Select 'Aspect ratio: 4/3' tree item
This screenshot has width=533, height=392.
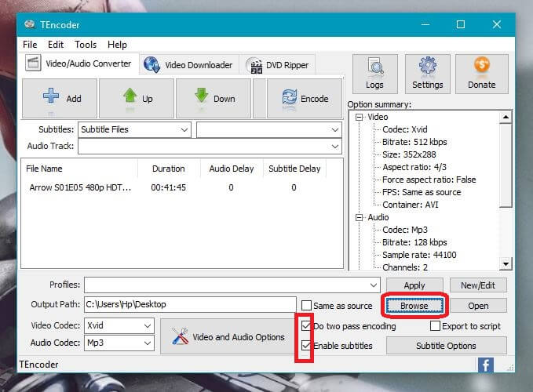[414, 167]
